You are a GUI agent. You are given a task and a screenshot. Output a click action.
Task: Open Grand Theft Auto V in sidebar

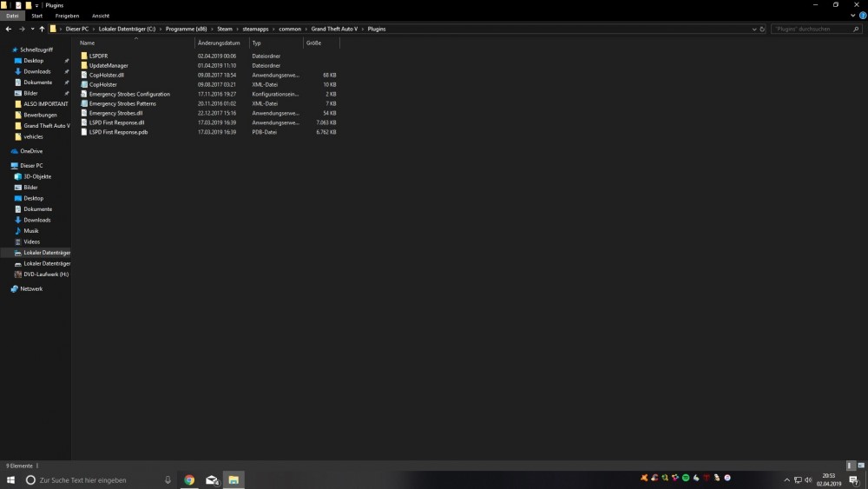47,126
